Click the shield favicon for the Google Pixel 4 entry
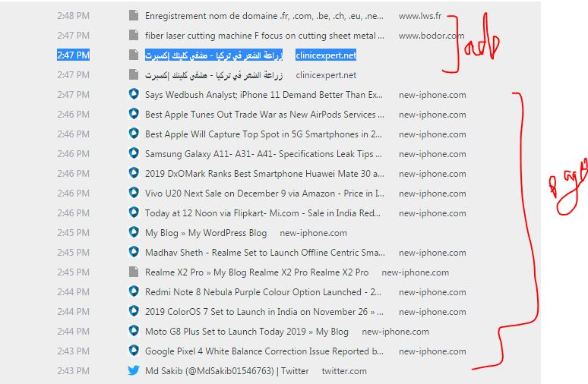Image resolution: width=588 pixels, height=384 pixels. pos(134,351)
